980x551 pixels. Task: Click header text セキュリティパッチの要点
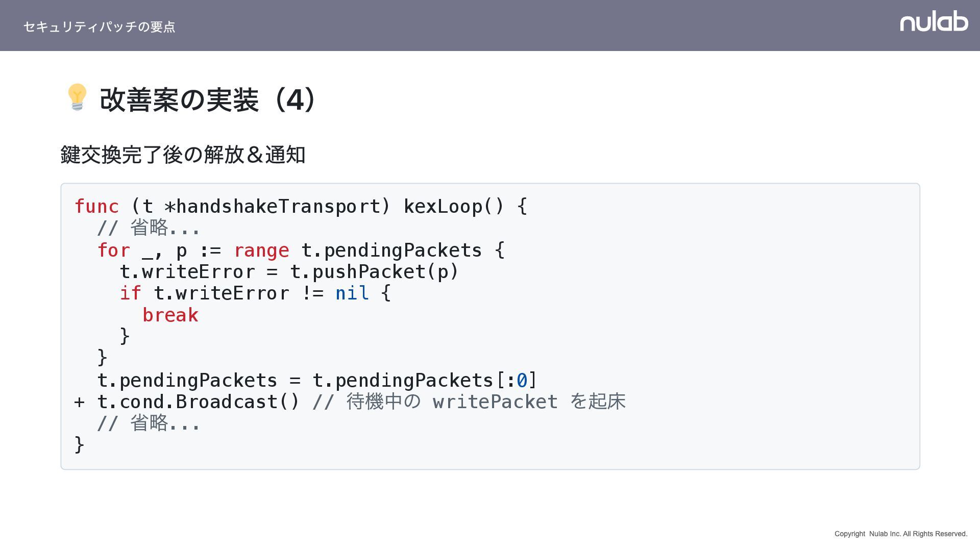(99, 27)
